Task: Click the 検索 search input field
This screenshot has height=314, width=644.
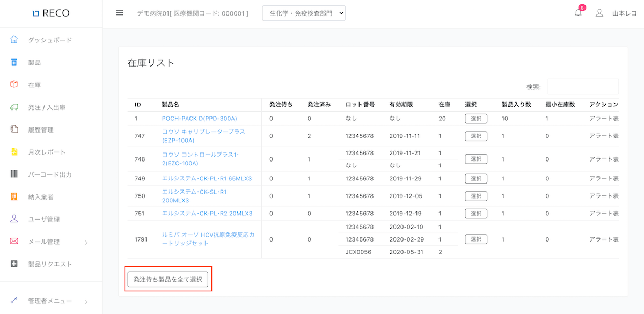Action: pyautogui.click(x=583, y=87)
